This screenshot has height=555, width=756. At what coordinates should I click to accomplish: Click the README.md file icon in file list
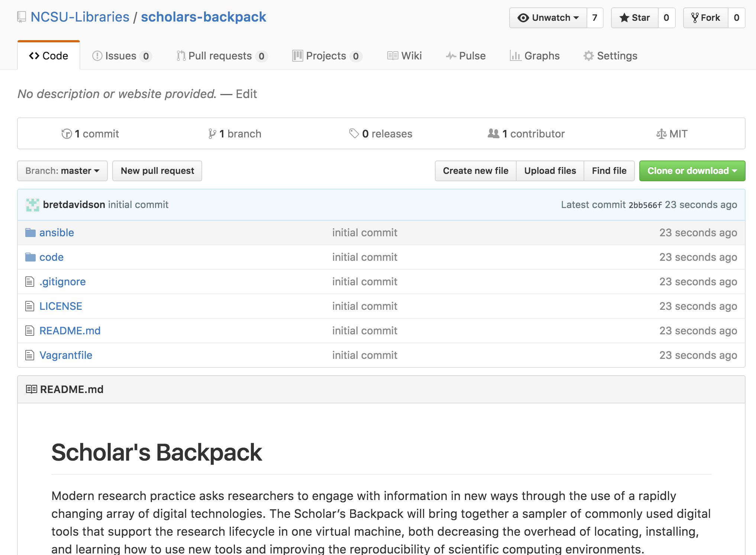30,331
